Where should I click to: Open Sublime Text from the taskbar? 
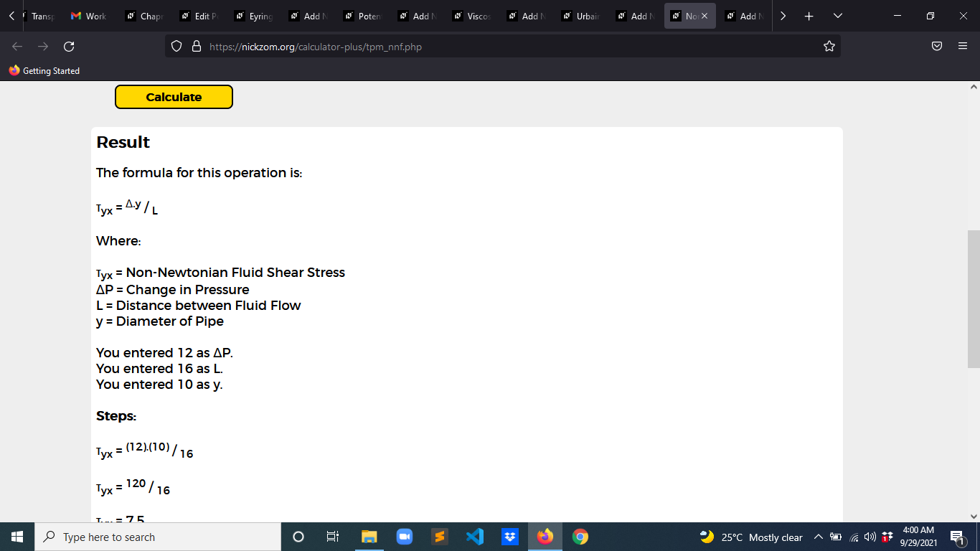(440, 537)
